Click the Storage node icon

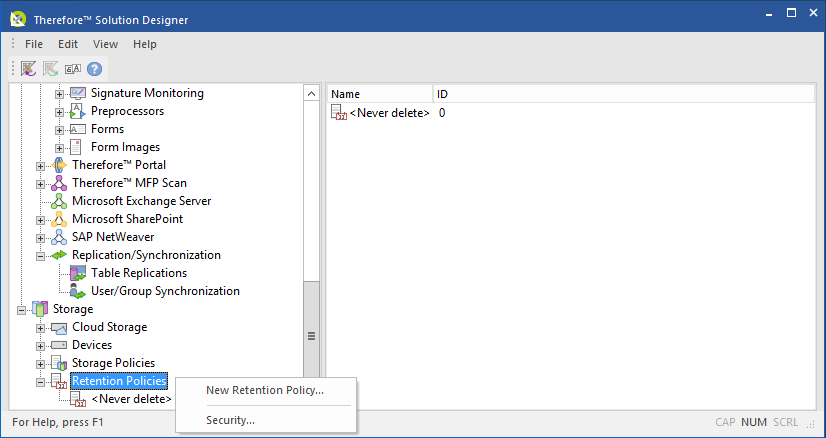(40, 309)
